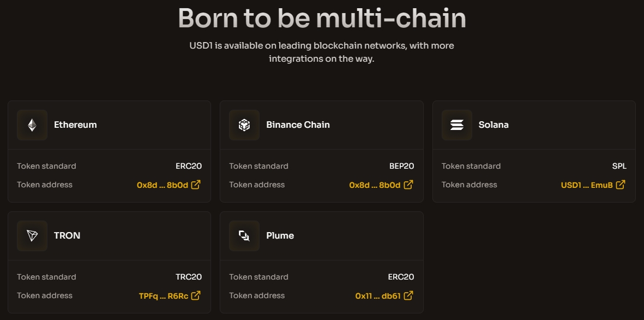This screenshot has width=644, height=320.
Task: Open external link icon beside Solana address
Action: tap(621, 185)
